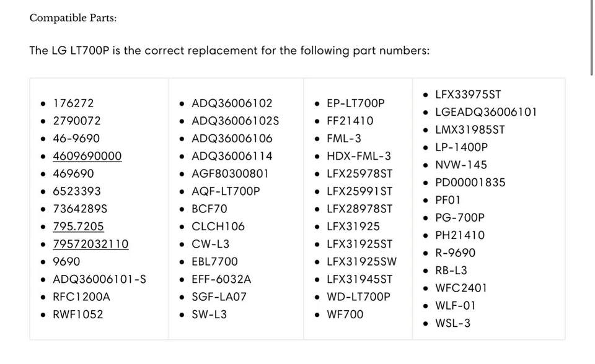The width and height of the screenshot is (595, 364).
Task: Click the LG LT700P replacement sentence
Action: tap(229, 51)
